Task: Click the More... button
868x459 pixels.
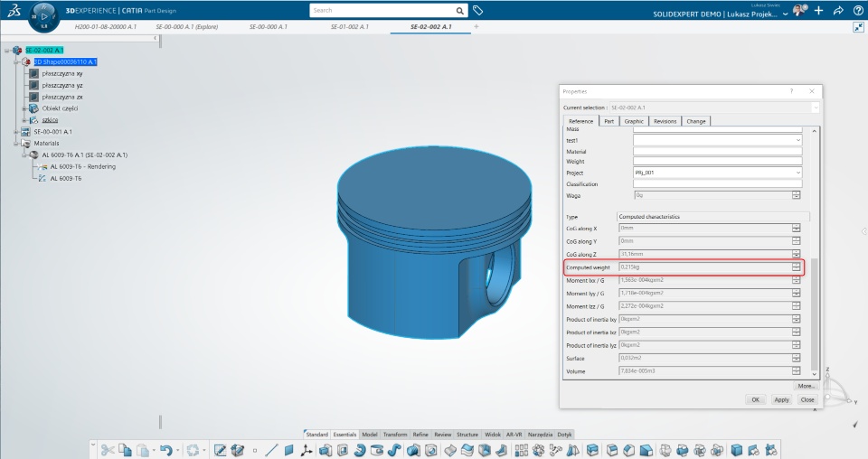Action: point(806,386)
